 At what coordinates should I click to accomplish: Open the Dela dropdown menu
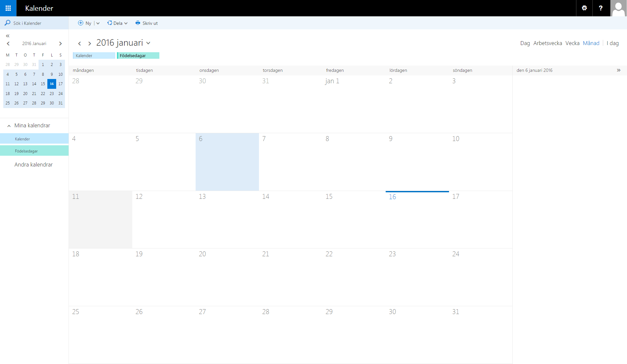(126, 23)
